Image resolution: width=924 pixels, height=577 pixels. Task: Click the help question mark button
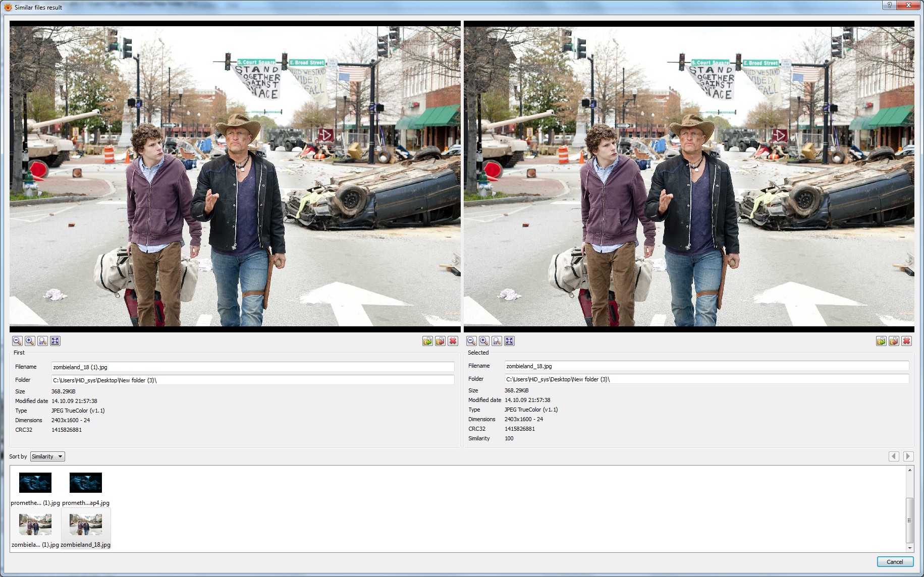[890, 5]
